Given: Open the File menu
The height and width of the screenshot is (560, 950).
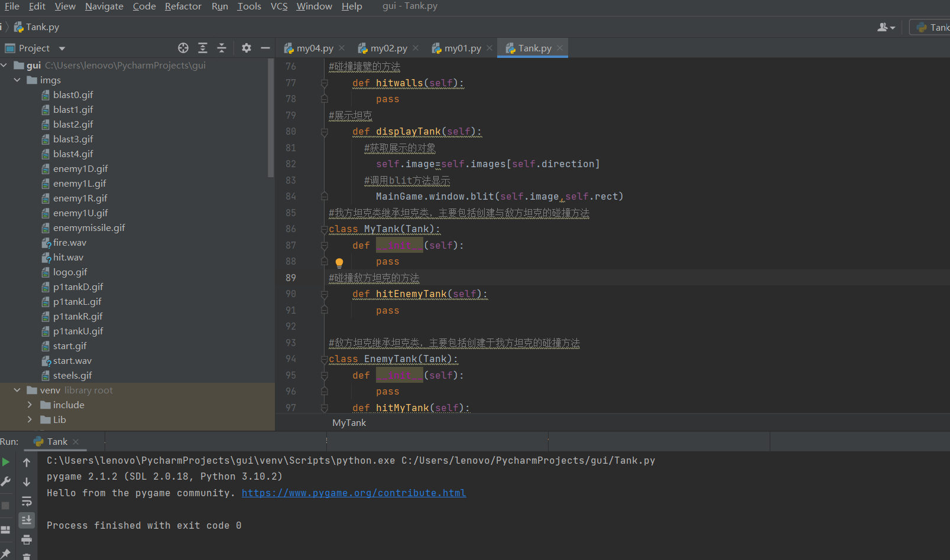Looking at the screenshot, I should [12, 6].
